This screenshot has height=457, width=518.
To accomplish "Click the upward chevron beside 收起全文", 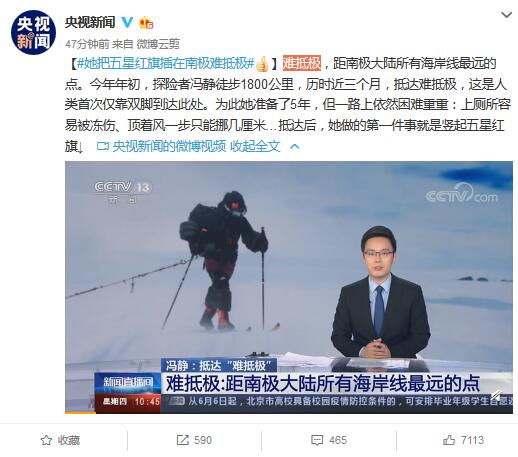I will (x=295, y=147).
